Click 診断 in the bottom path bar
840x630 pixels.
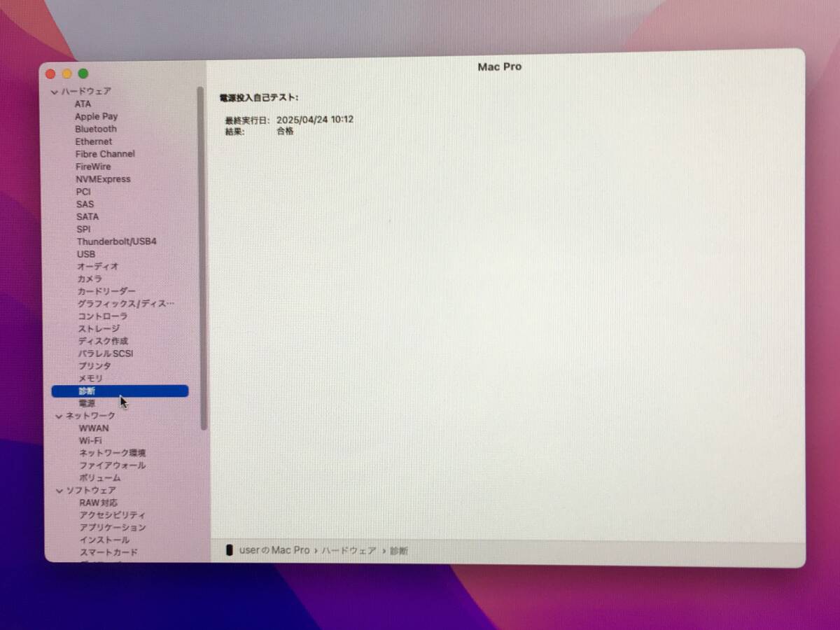pyautogui.click(x=399, y=551)
